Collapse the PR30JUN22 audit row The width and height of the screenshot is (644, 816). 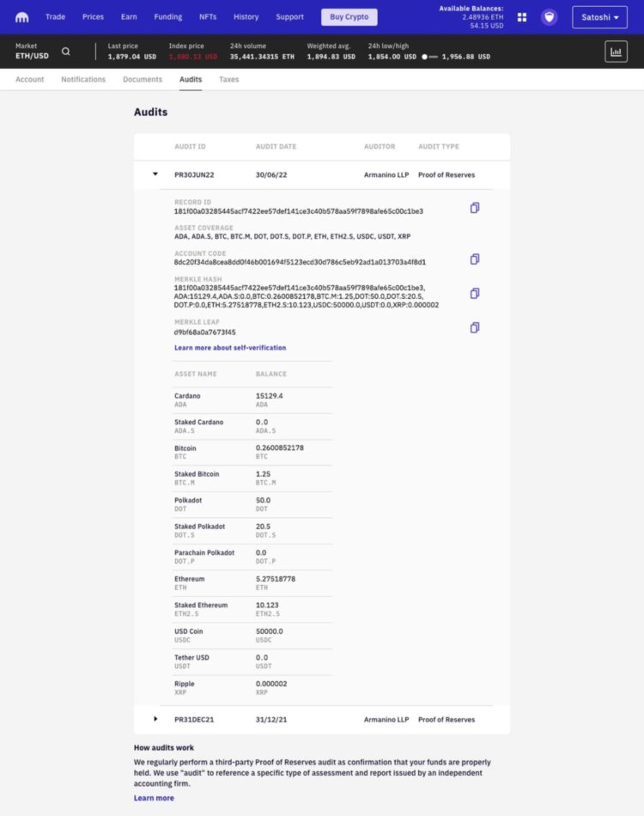155,174
